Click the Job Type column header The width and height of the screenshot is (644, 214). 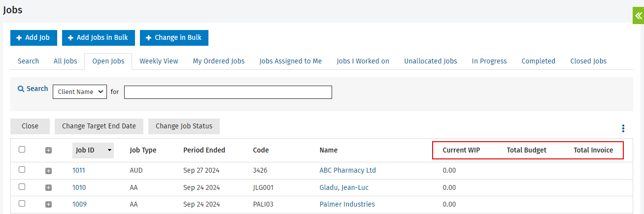pos(143,150)
